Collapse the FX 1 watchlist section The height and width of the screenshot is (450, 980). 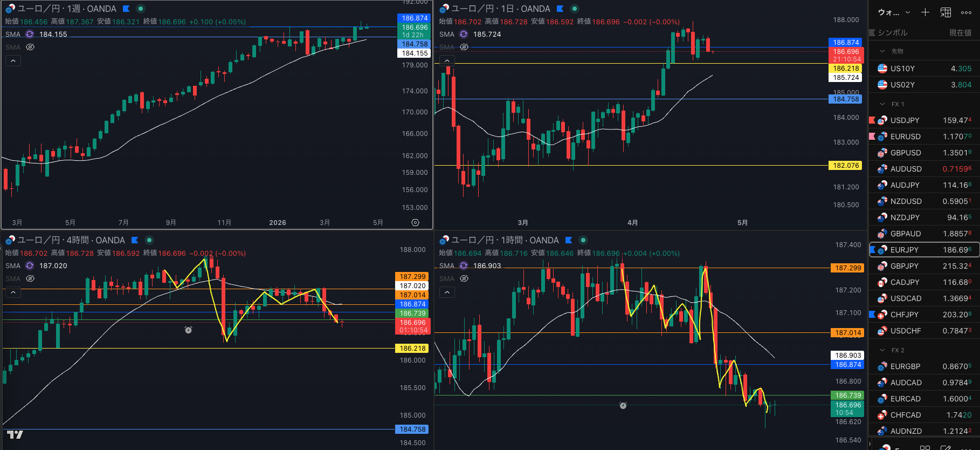tap(882, 104)
